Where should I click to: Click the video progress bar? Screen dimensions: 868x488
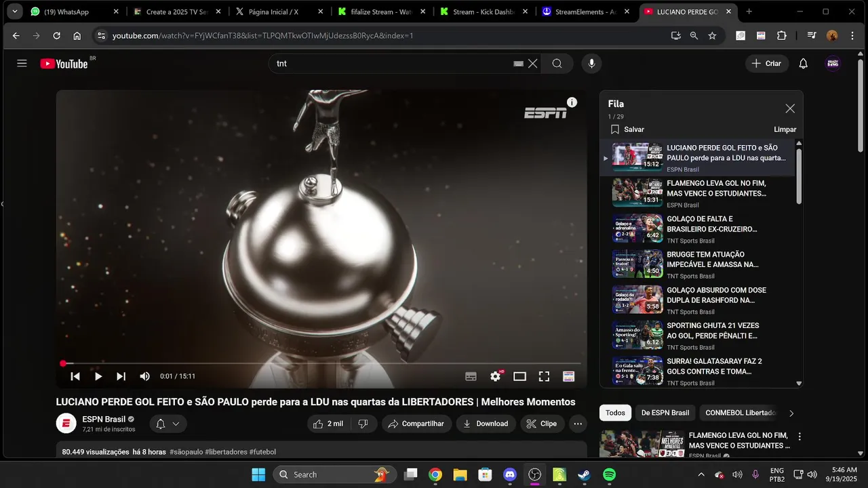tap(321, 363)
